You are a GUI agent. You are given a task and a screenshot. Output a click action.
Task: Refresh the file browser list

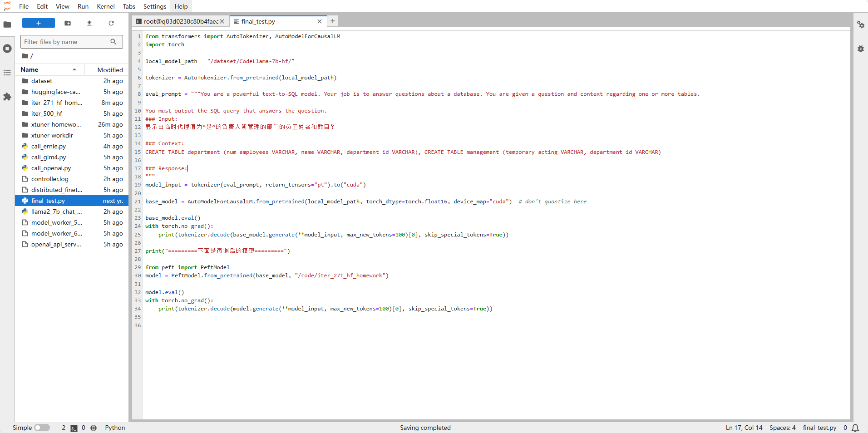[111, 23]
